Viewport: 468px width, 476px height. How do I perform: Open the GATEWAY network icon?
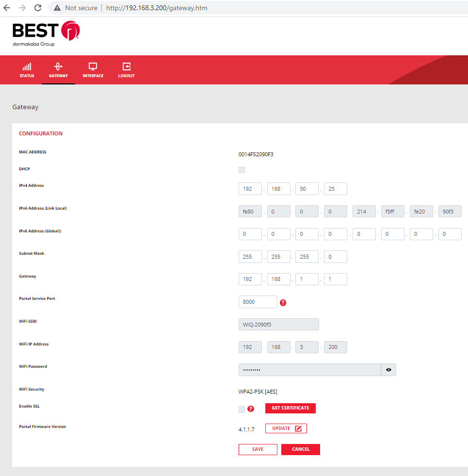pos(58,66)
